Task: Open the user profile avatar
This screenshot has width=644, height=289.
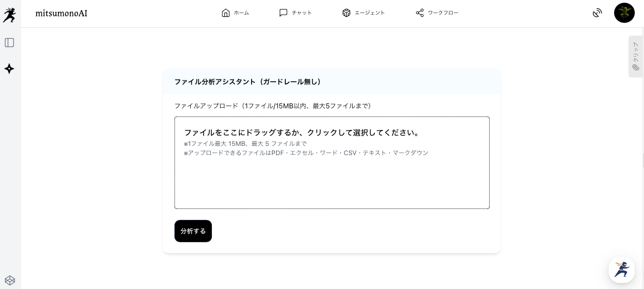Action: click(x=624, y=13)
